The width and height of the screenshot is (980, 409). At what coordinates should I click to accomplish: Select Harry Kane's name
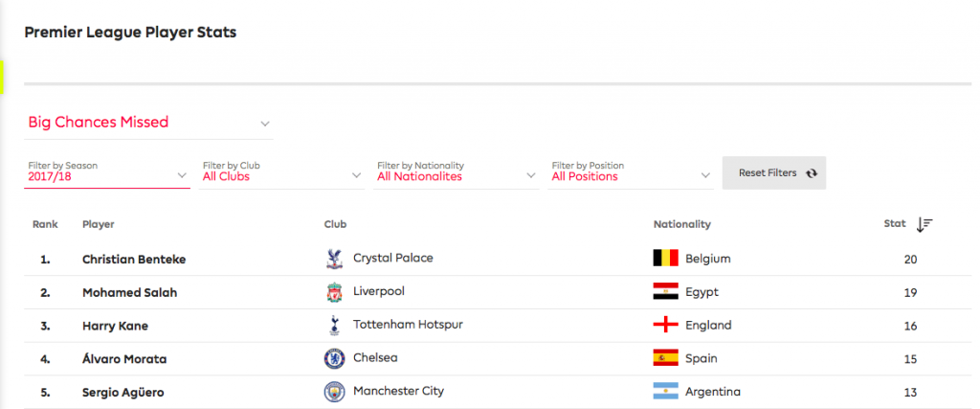tap(115, 326)
